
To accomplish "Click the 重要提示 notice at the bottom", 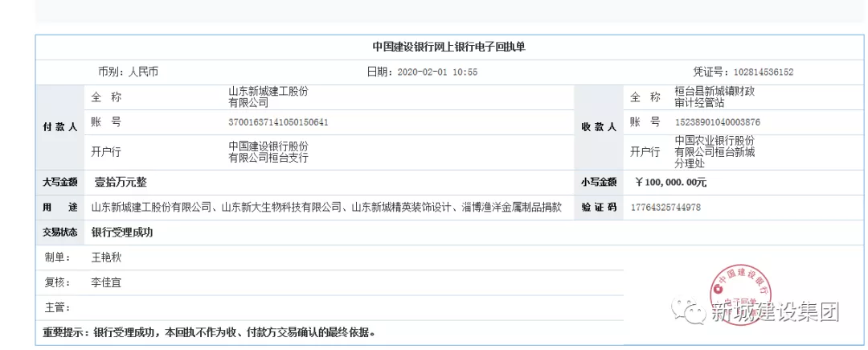I will pyautogui.click(x=209, y=333).
